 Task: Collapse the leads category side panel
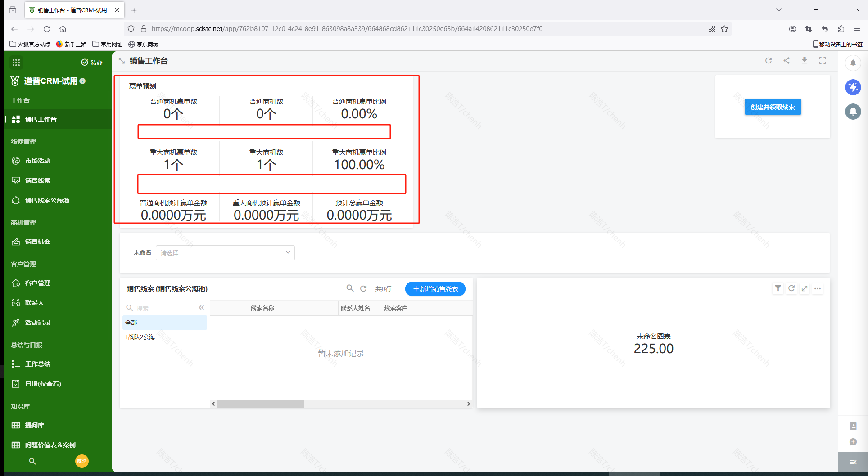(x=201, y=308)
